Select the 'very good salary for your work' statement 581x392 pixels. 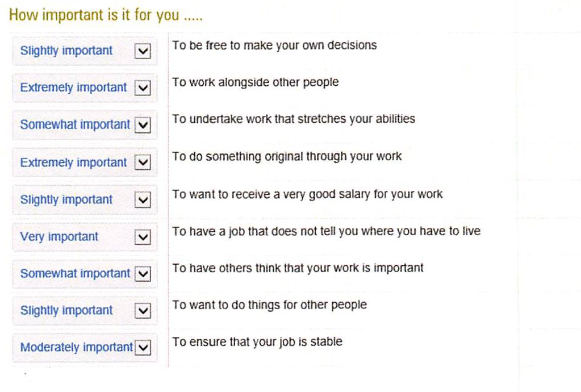[307, 194]
